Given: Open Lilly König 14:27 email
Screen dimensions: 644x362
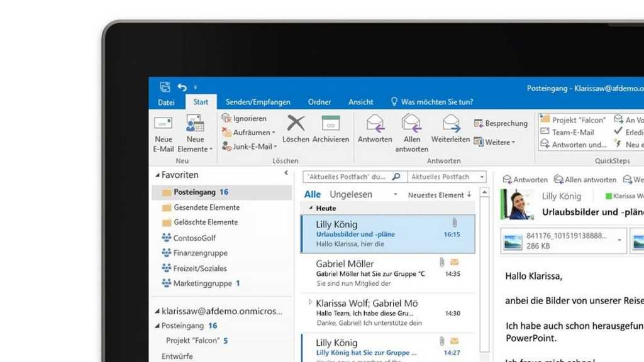Looking at the screenshot, I should tap(388, 348).
